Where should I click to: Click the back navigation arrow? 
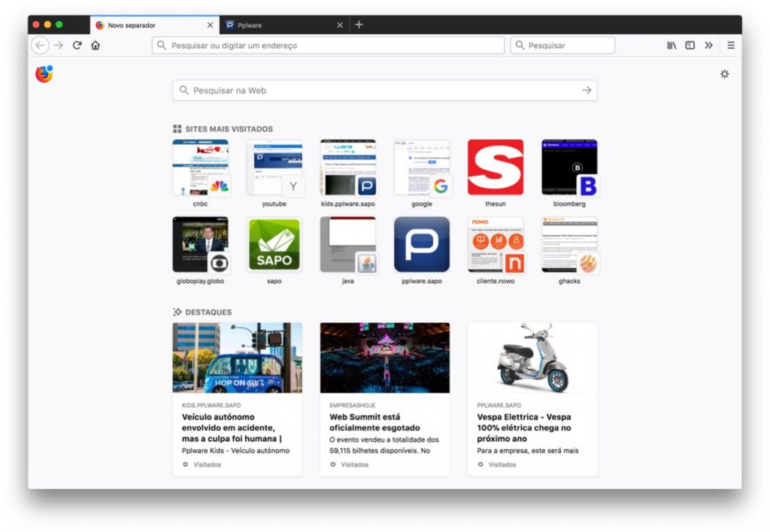(x=39, y=45)
